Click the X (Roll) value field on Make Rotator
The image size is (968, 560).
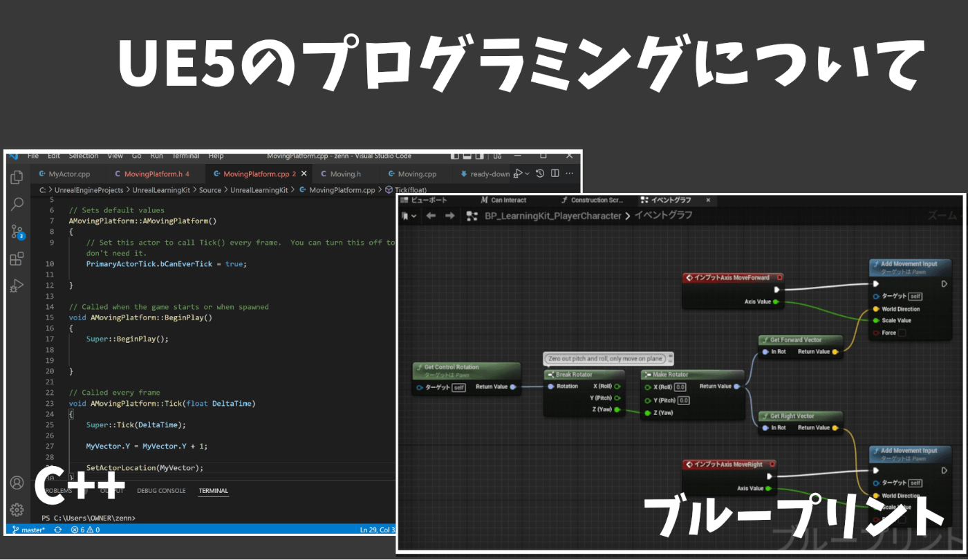coord(680,387)
